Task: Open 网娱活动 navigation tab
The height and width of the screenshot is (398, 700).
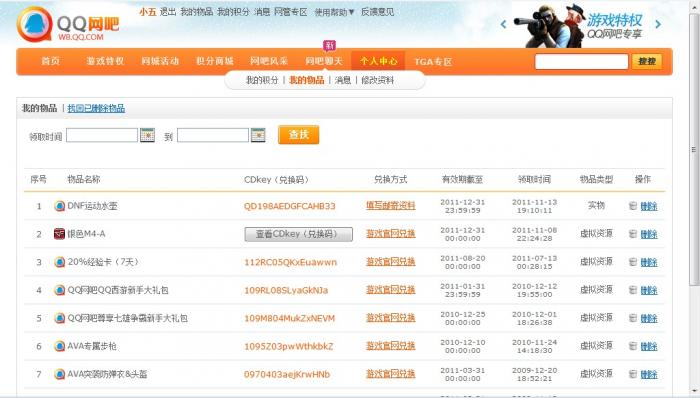Action: [160, 61]
